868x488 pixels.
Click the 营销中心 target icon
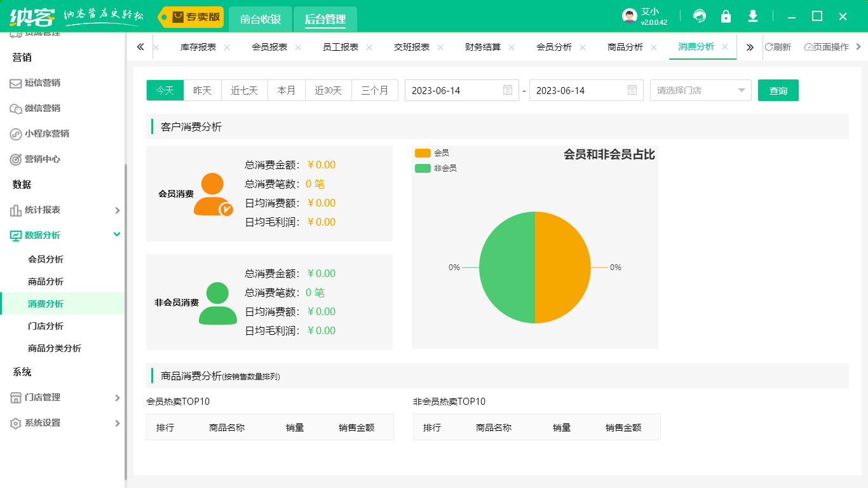click(x=15, y=159)
